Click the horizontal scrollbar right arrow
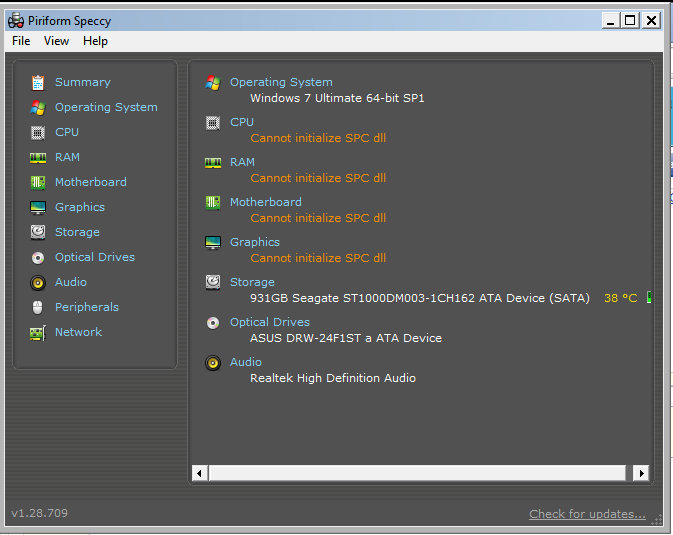Image resolution: width=673 pixels, height=535 pixels. point(641,473)
